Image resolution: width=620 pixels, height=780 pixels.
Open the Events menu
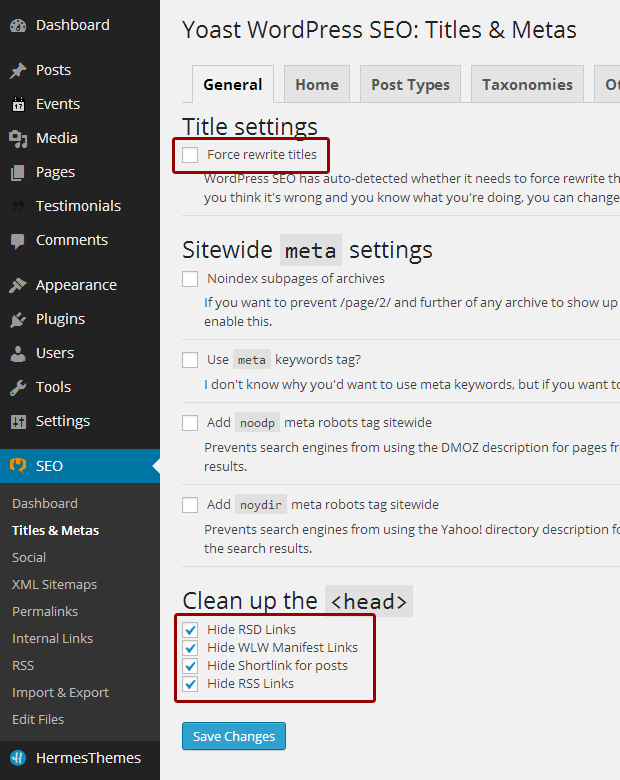pos(58,104)
